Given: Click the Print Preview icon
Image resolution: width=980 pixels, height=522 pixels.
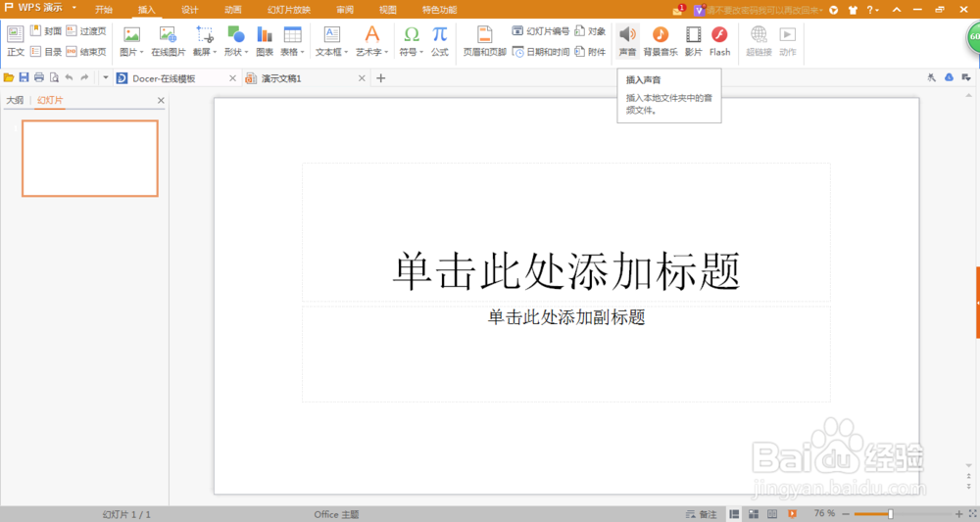Looking at the screenshot, I should click(54, 77).
